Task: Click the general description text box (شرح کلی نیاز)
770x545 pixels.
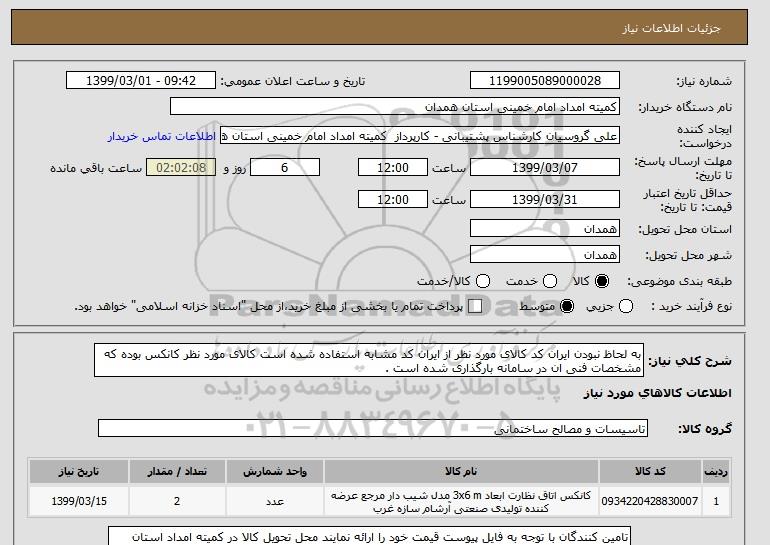Action: (369, 360)
